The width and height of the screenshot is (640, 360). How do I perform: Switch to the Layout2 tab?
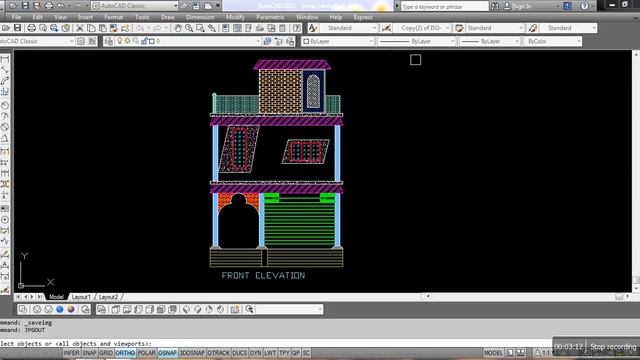click(x=108, y=297)
